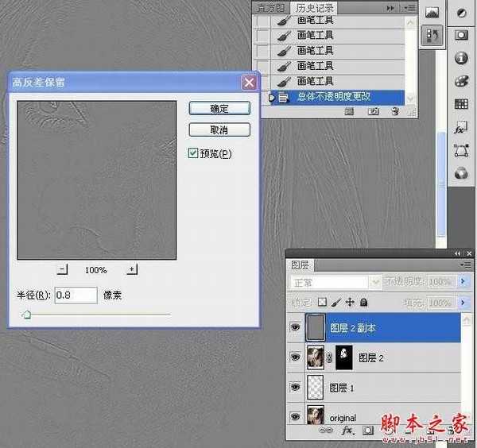Hide the 图层 2 副本 layer
The width and height of the screenshot is (477, 448).
coord(296,327)
